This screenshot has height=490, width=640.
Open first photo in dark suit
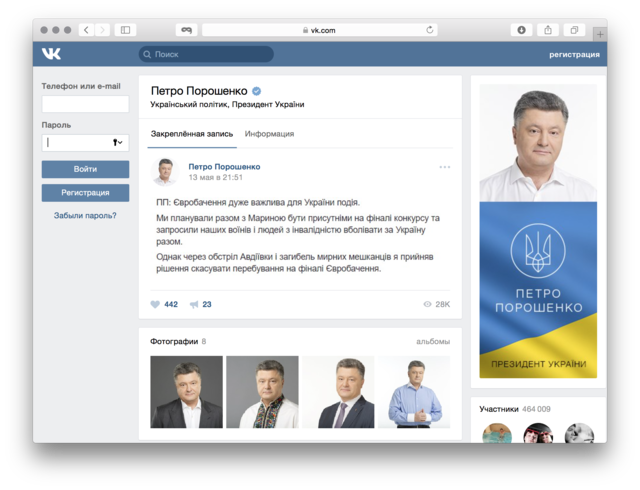click(x=187, y=392)
